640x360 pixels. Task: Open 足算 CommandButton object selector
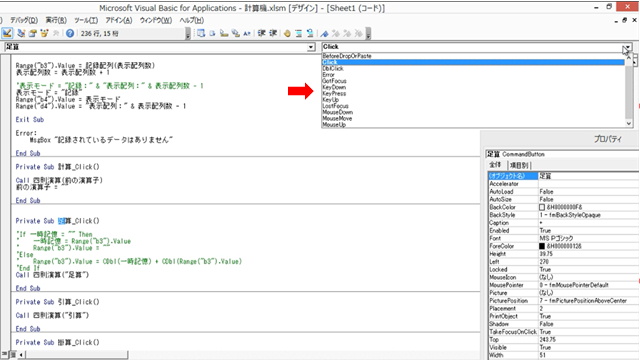[x=562, y=154]
